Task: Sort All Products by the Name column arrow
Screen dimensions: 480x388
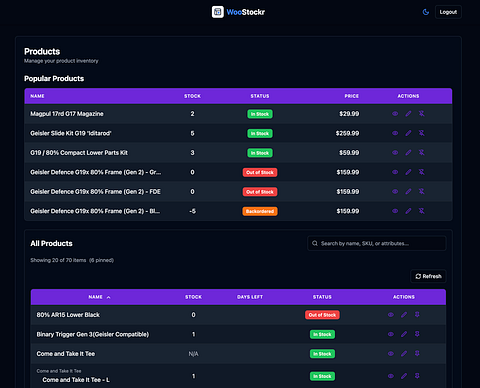Action: (108, 297)
